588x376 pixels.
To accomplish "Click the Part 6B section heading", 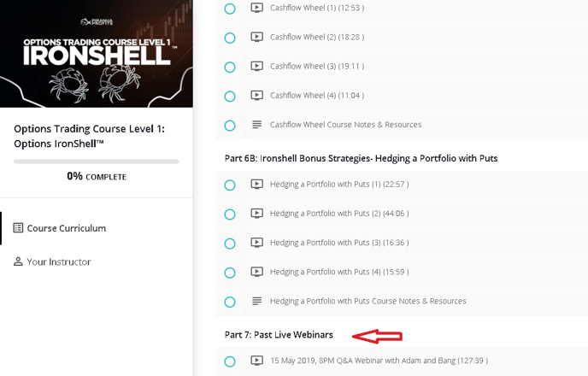I will tap(362, 158).
